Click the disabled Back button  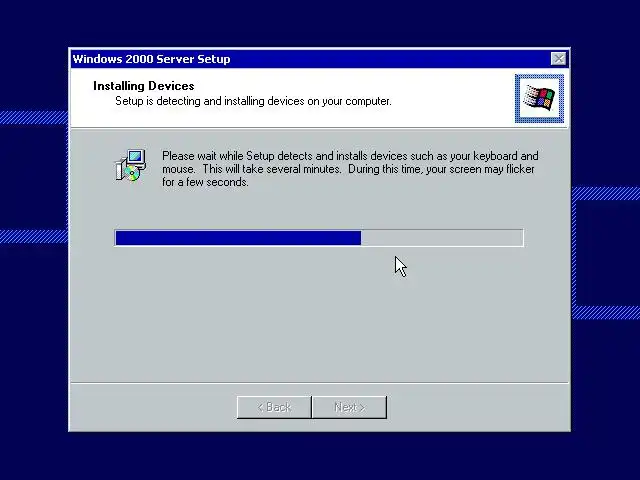click(x=274, y=407)
